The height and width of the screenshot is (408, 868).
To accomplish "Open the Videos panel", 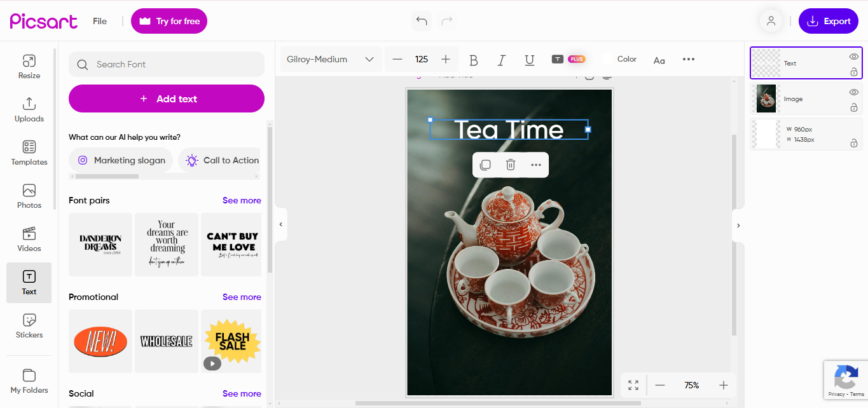I will [x=29, y=240].
